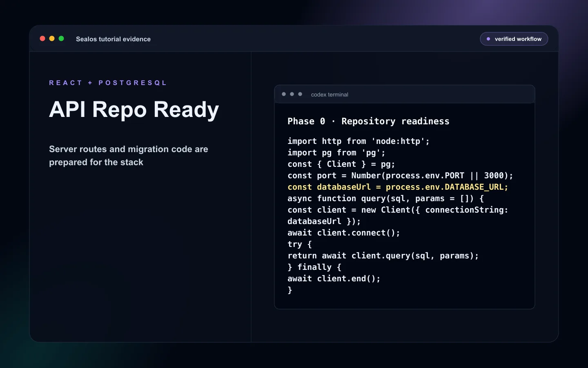
Task: Click the 'databaseUrl });' line
Action: pyautogui.click(x=324, y=221)
